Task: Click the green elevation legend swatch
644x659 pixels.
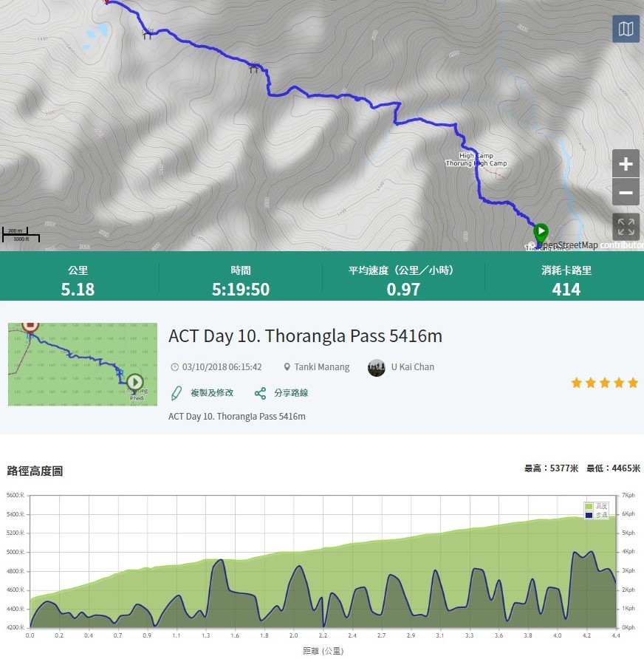Action: click(589, 506)
